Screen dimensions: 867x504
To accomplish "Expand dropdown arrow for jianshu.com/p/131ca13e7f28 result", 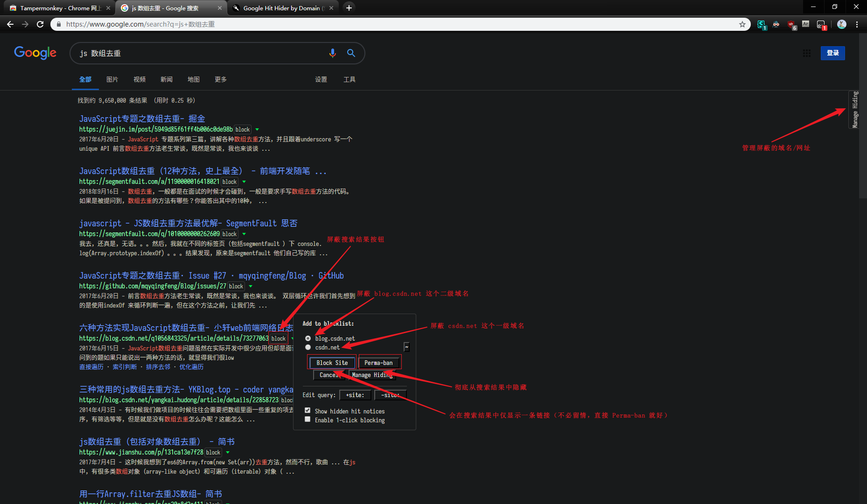I will [228, 452].
